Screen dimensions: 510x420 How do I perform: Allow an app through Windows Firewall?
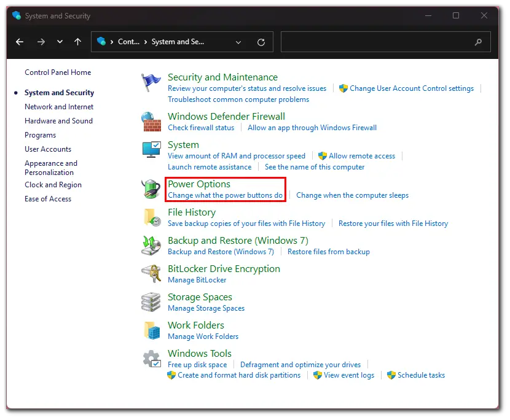click(312, 128)
